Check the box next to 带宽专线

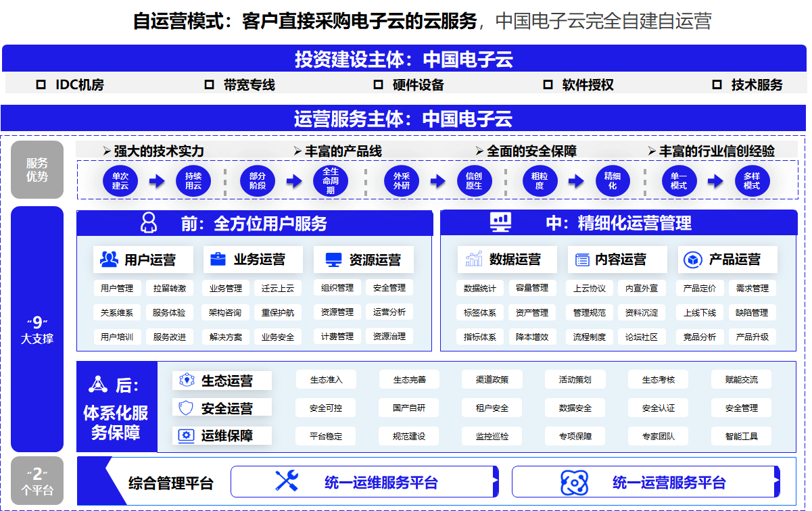(x=209, y=84)
